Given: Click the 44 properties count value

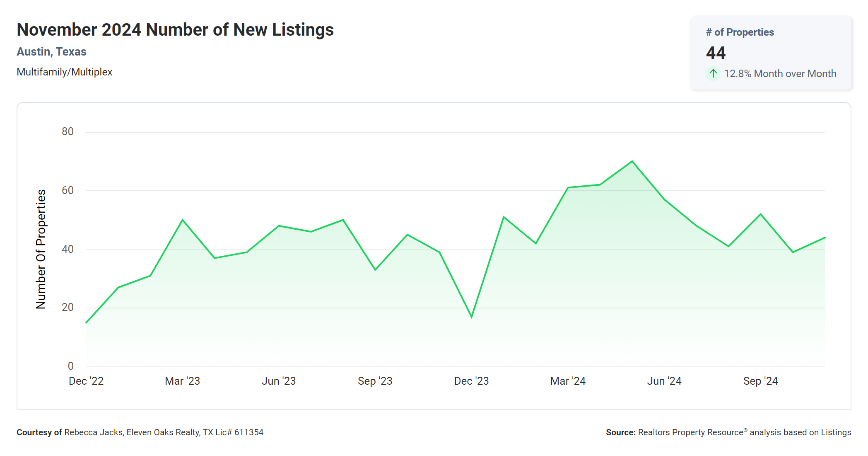Looking at the screenshot, I should (x=716, y=53).
